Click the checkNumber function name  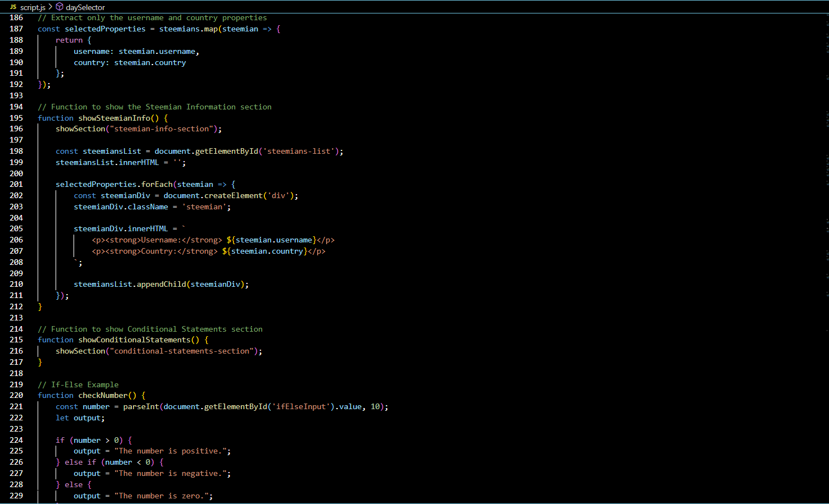pyautogui.click(x=103, y=395)
